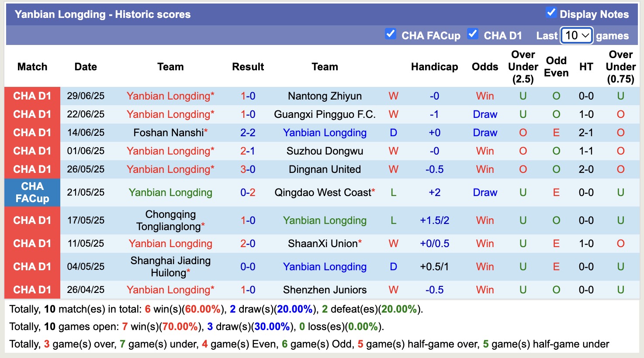Viewport: 644px width, 358px height.
Task: Open details for the 2-2 Foshan Nanshi result
Action: [x=248, y=132]
